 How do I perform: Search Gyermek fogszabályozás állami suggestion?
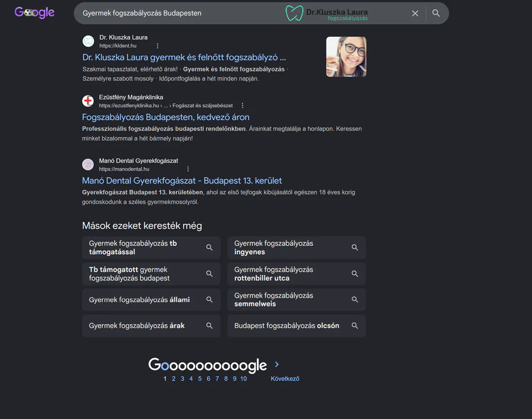point(151,299)
